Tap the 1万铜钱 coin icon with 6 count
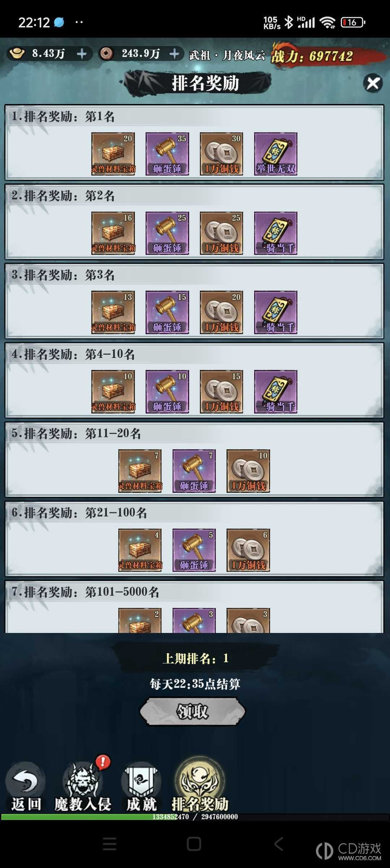390x868 pixels. pos(248,550)
